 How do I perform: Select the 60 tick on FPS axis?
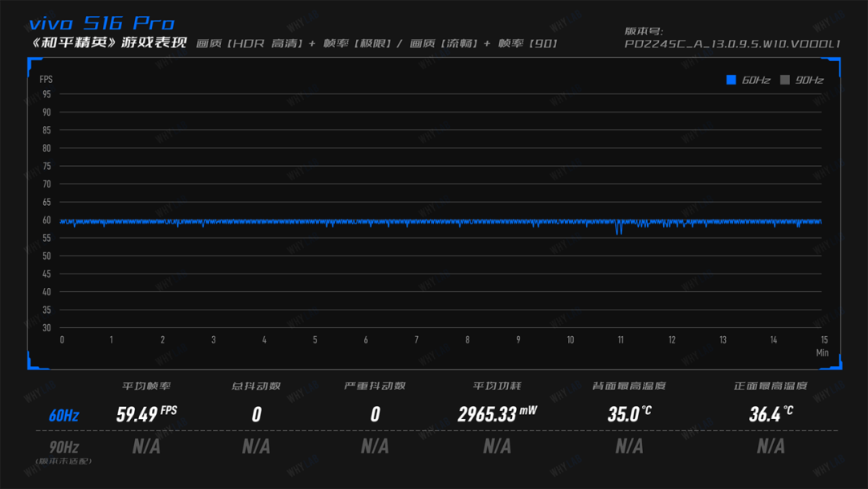click(x=47, y=220)
